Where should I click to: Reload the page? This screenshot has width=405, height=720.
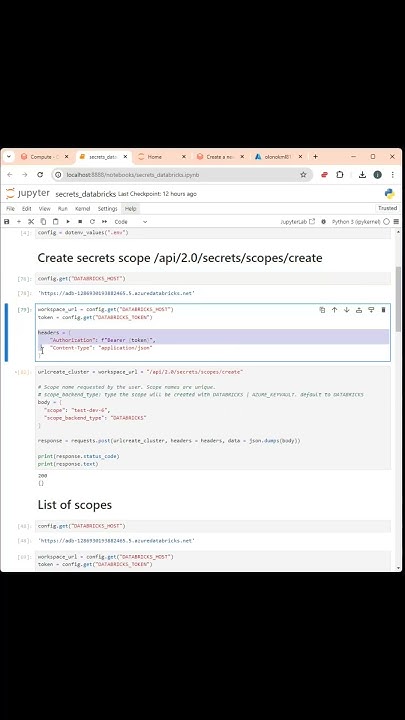point(40,175)
